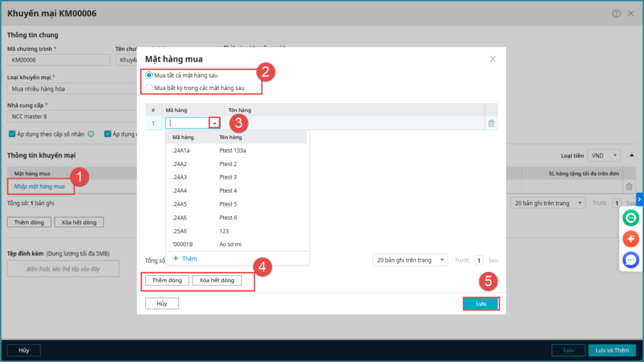Viewport: 644px width, 362px height.
Task: Open the orange sparkle assistant icon
Action: click(631, 239)
